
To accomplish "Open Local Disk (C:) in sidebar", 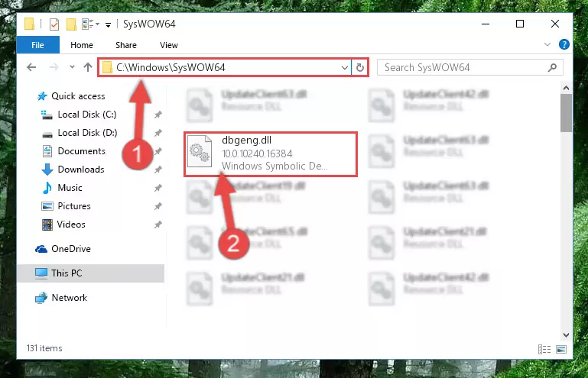I will [x=87, y=115].
